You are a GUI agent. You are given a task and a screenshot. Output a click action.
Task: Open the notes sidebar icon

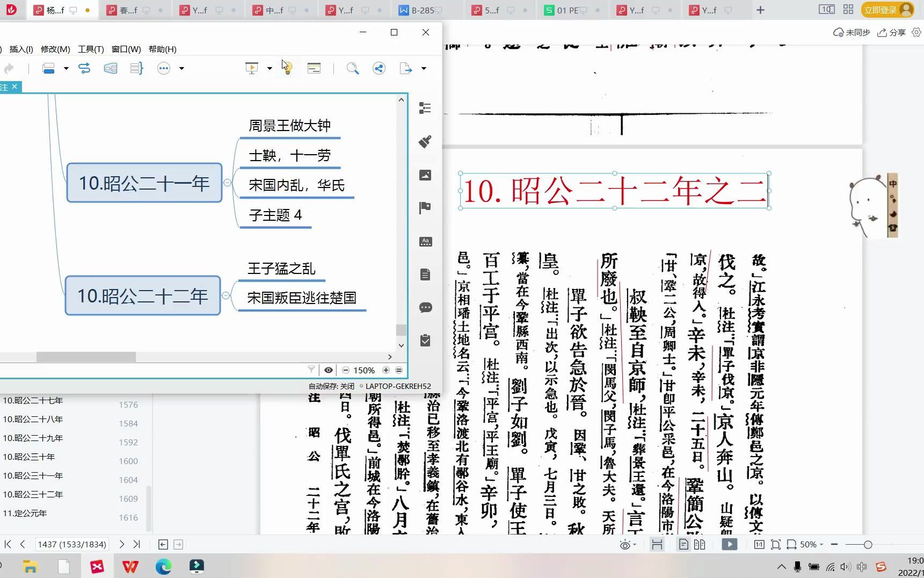tap(425, 274)
